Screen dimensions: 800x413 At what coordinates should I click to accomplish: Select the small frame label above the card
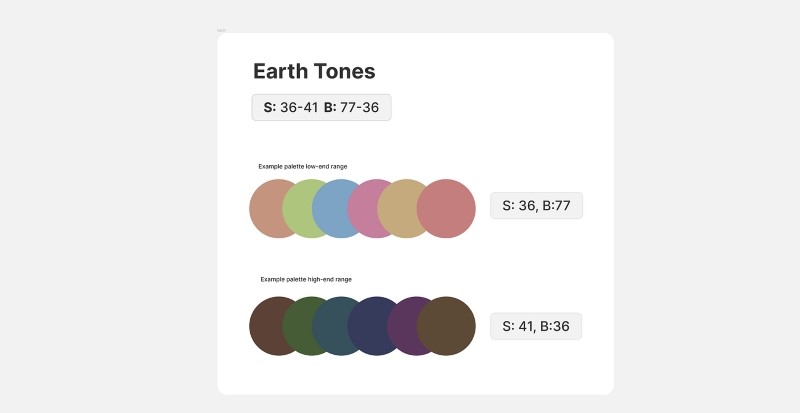coord(222,30)
